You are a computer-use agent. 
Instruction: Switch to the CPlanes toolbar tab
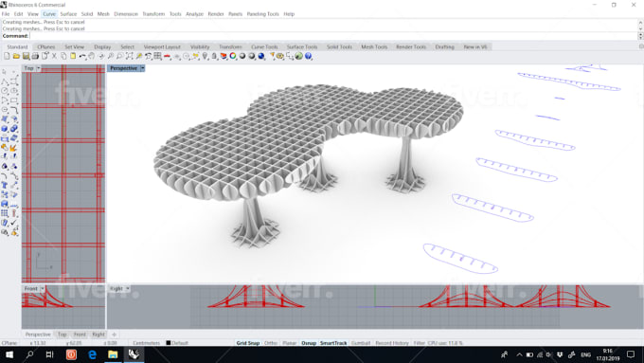(x=46, y=46)
